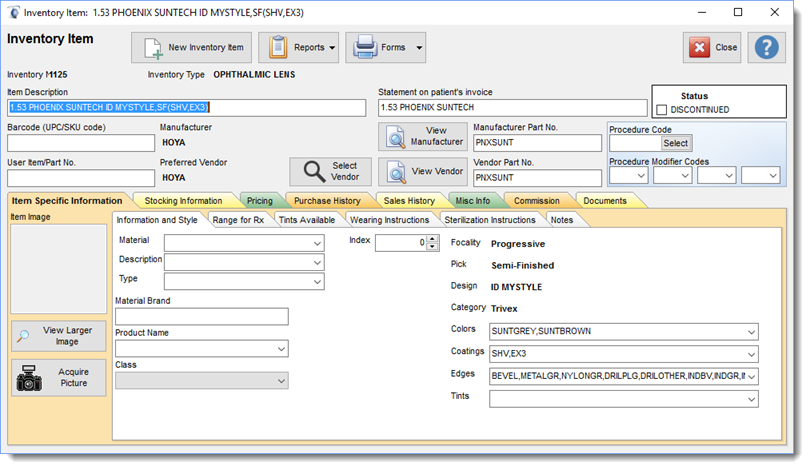Click the New Inventory Item button

(x=191, y=47)
